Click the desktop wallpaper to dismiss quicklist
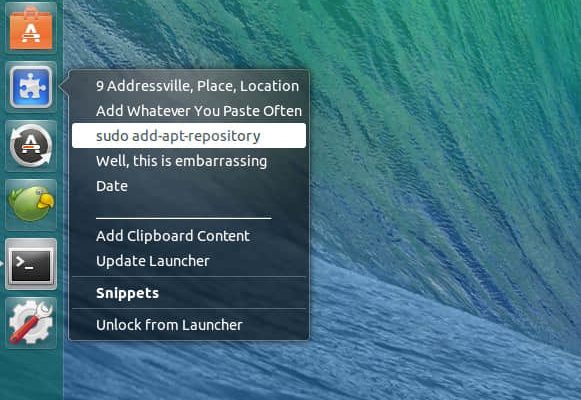Viewport: 581px width, 400px height. 445,200
